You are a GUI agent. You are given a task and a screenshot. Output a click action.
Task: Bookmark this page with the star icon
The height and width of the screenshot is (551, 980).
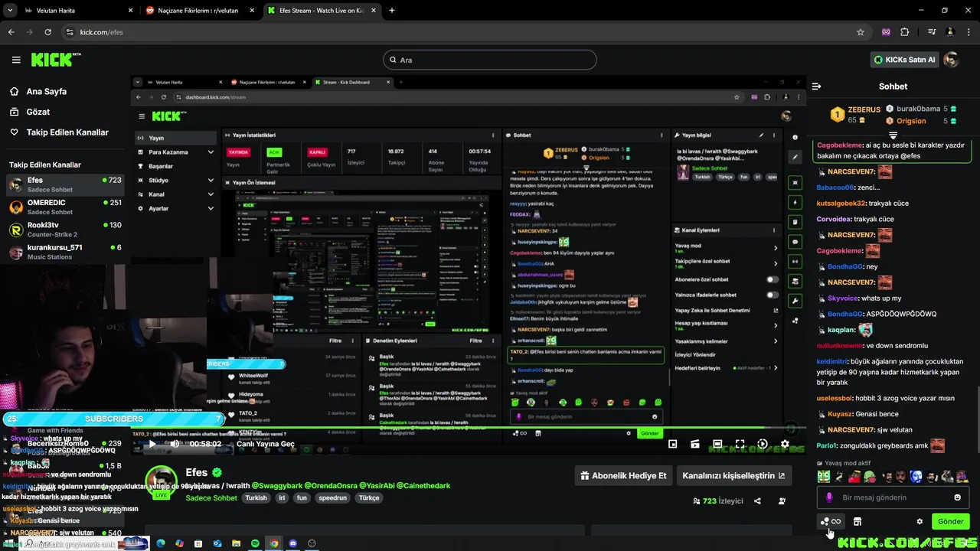[861, 32]
